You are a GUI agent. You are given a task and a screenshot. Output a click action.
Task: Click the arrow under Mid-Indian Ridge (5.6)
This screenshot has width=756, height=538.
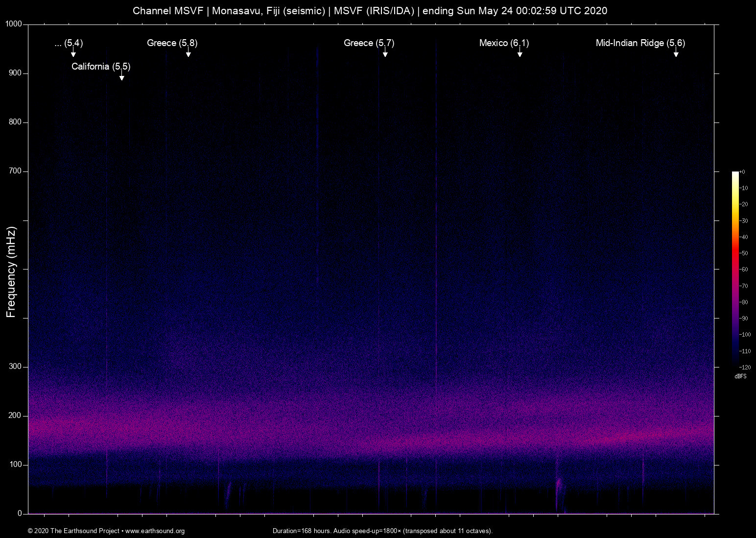click(x=676, y=53)
